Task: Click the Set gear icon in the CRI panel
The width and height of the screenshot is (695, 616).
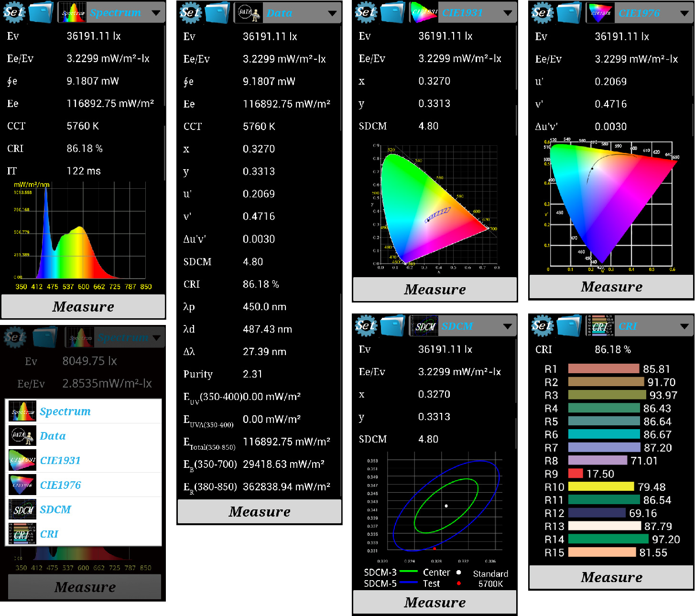Action: (x=542, y=325)
